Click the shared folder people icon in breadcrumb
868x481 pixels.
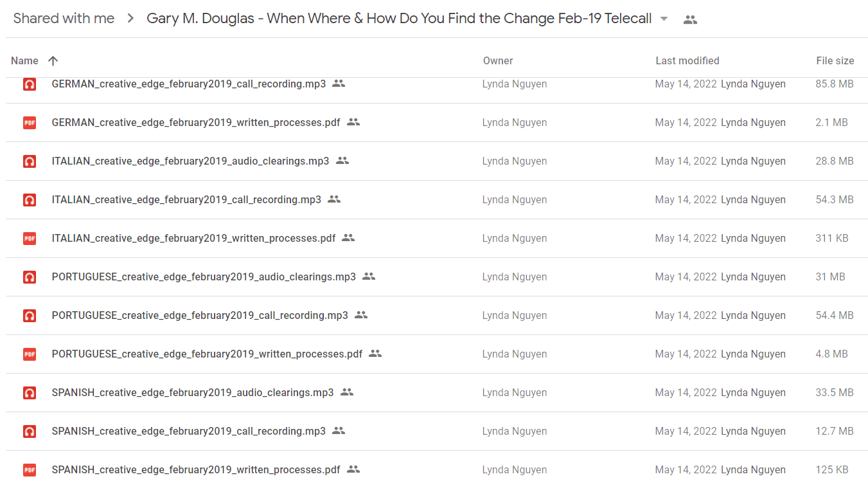[x=690, y=19]
